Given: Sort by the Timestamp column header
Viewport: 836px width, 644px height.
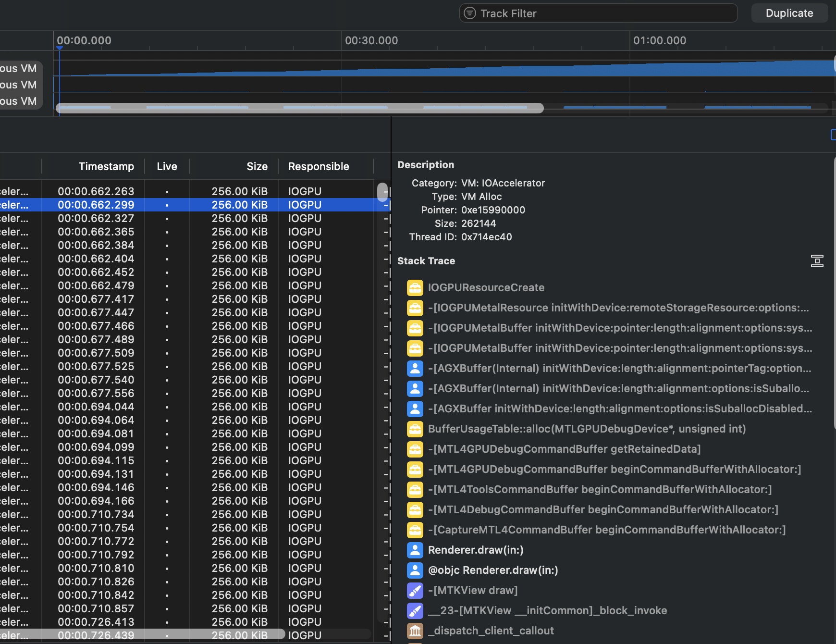Looking at the screenshot, I should [106, 166].
